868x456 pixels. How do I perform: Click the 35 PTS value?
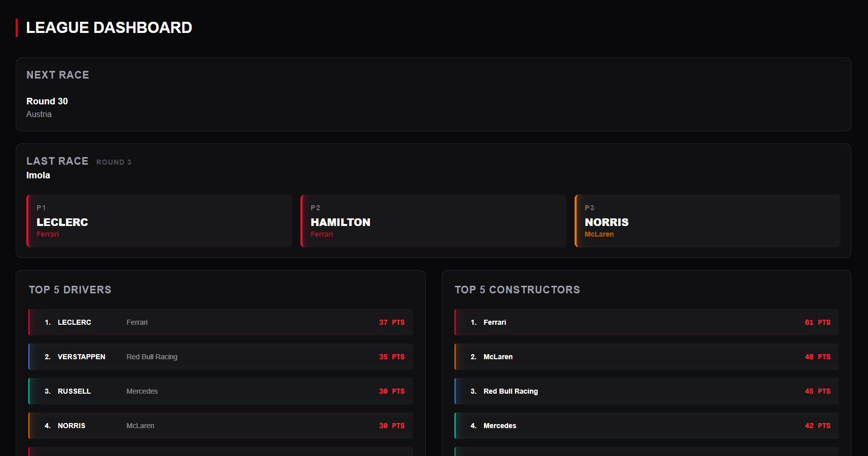coord(392,357)
